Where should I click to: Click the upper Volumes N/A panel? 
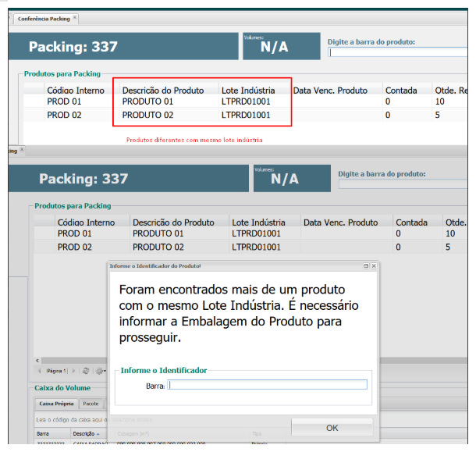click(x=282, y=46)
